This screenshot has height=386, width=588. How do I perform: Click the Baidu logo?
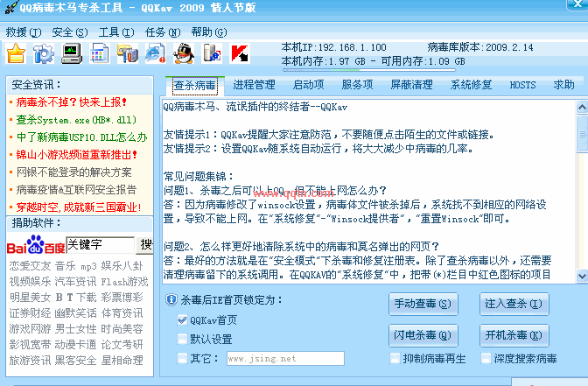click(36, 245)
